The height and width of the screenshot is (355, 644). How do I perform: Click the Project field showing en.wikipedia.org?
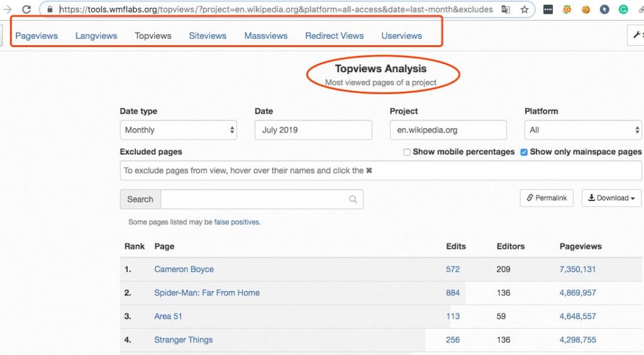(x=448, y=130)
